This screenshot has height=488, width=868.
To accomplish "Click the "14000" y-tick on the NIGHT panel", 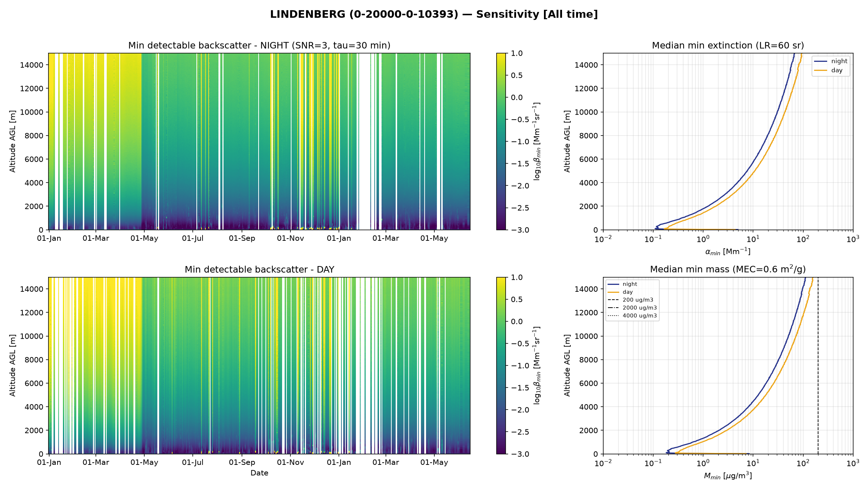I will tap(31, 65).
